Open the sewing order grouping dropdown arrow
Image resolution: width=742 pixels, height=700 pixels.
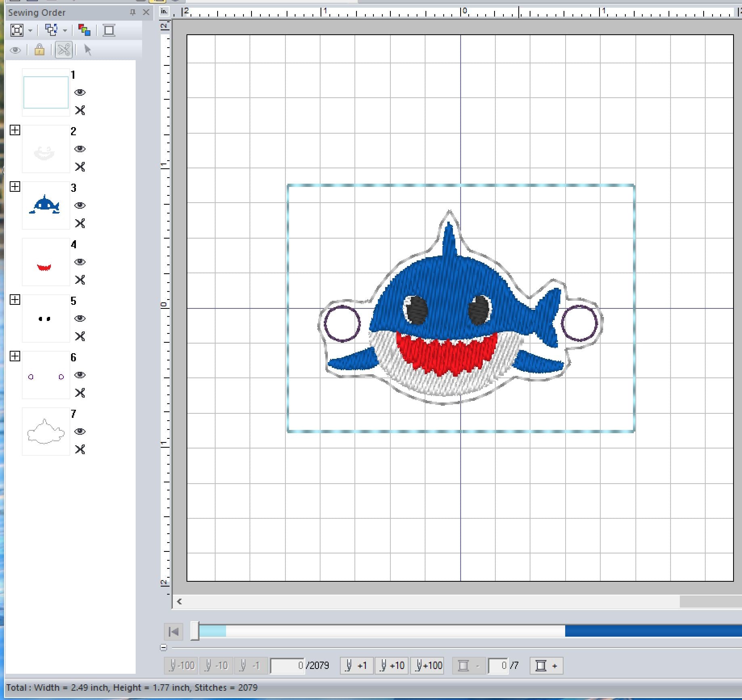pyautogui.click(x=65, y=31)
